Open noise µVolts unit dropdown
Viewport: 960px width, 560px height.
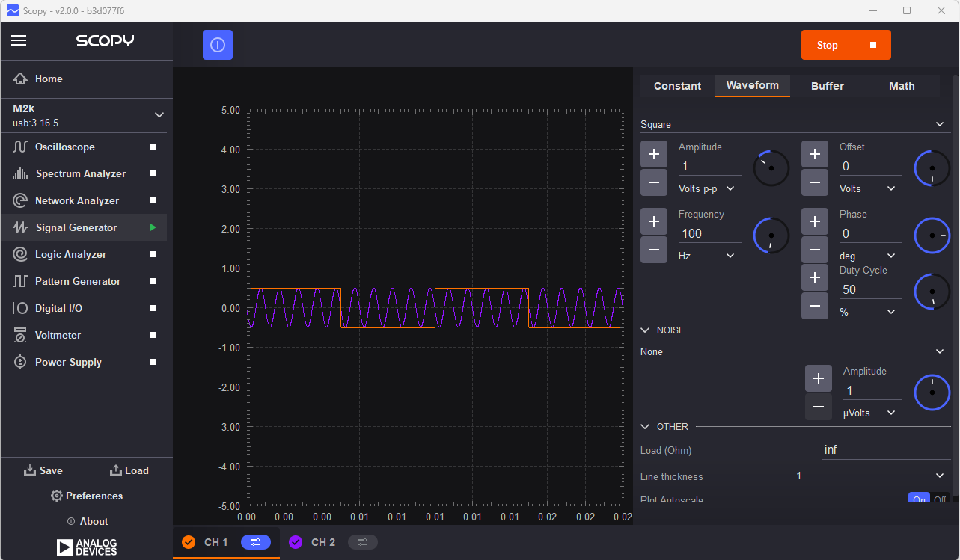pyautogui.click(x=870, y=413)
